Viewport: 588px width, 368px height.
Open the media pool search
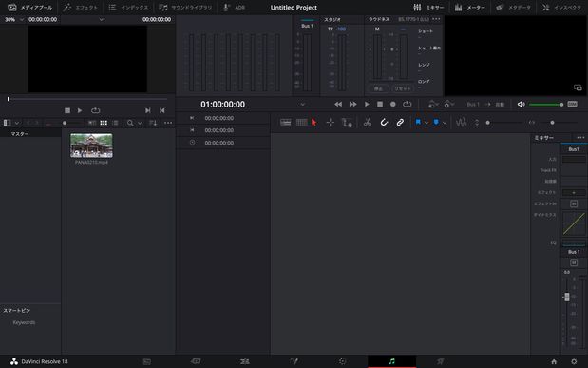pyautogui.click(x=130, y=123)
